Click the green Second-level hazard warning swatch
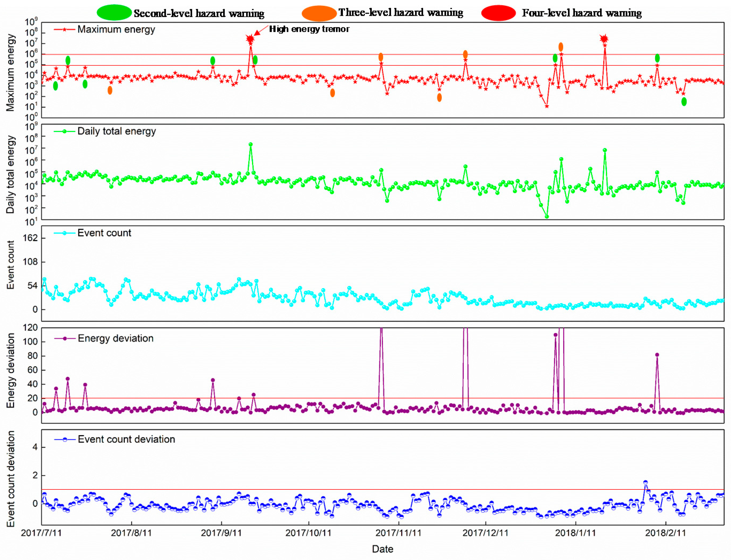Viewport: 731px width, 560px height. [x=114, y=13]
